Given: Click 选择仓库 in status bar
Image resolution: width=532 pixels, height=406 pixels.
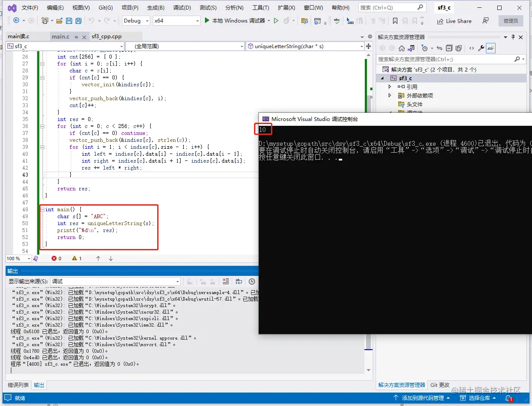Looking at the screenshot, I should pos(478,398).
